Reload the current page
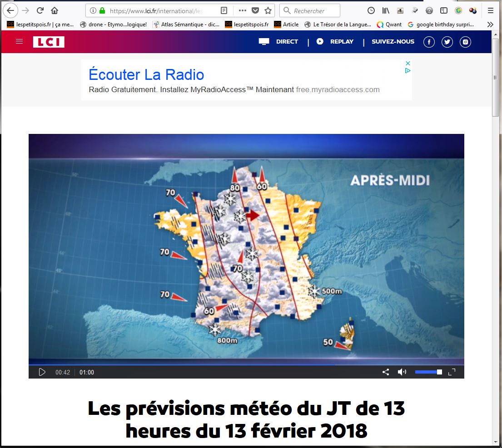Image resolution: width=502 pixels, height=448 pixels. tap(40, 10)
